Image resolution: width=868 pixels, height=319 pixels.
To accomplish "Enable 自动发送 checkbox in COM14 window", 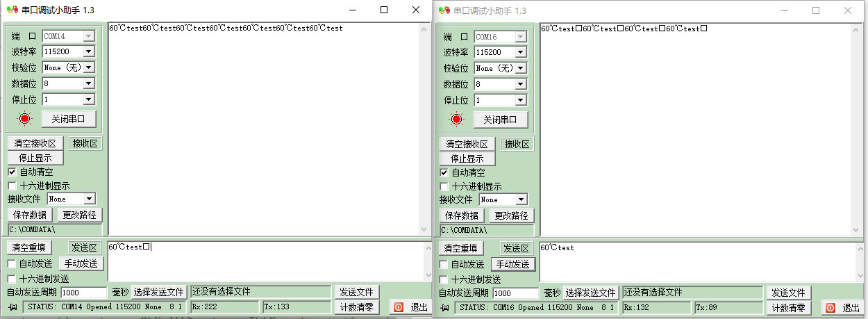I will [x=12, y=263].
